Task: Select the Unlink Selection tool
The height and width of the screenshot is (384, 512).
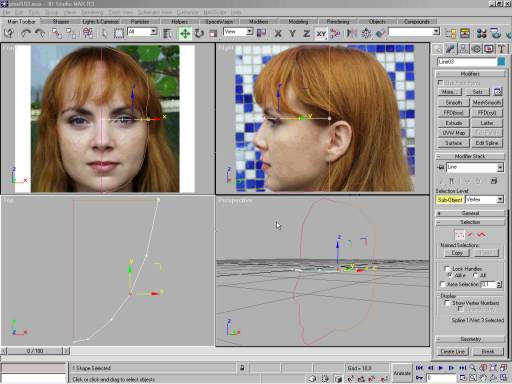Action: click(x=71, y=33)
